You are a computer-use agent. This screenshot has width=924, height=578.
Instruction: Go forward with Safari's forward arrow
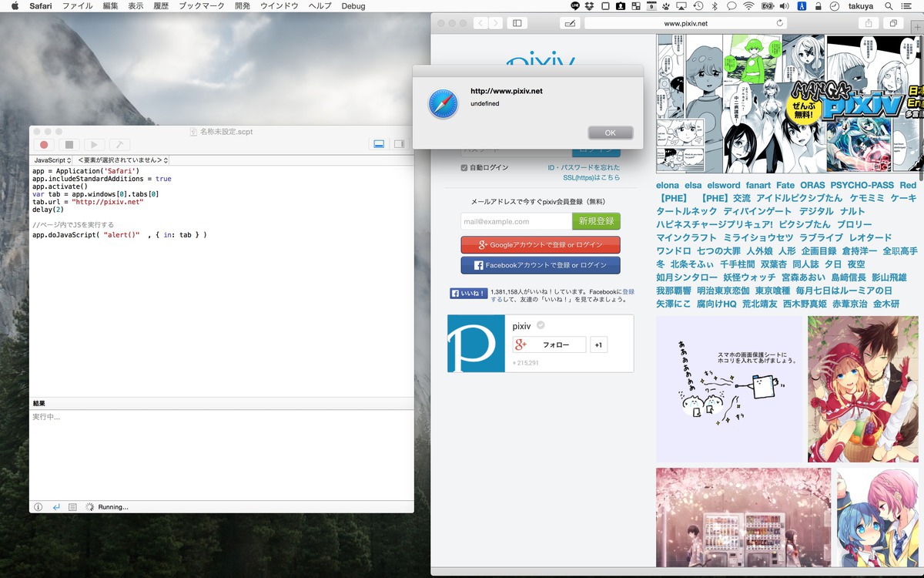point(497,23)
